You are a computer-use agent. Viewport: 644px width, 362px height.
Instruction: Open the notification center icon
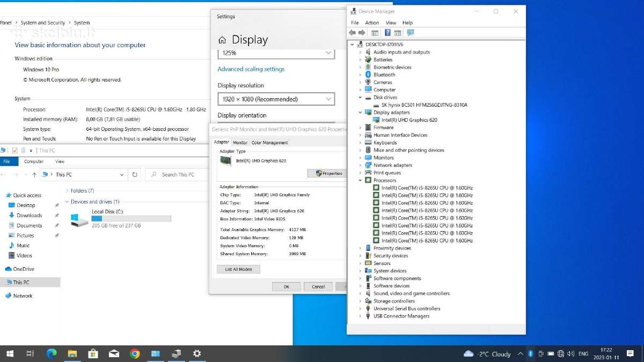(x=631, y=354)
